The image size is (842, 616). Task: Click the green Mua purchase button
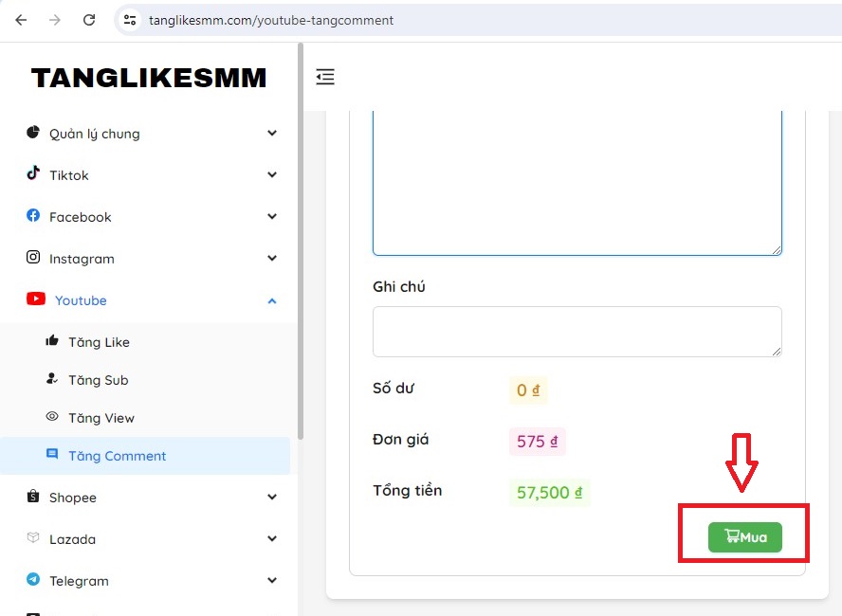(x=744, y=536)
